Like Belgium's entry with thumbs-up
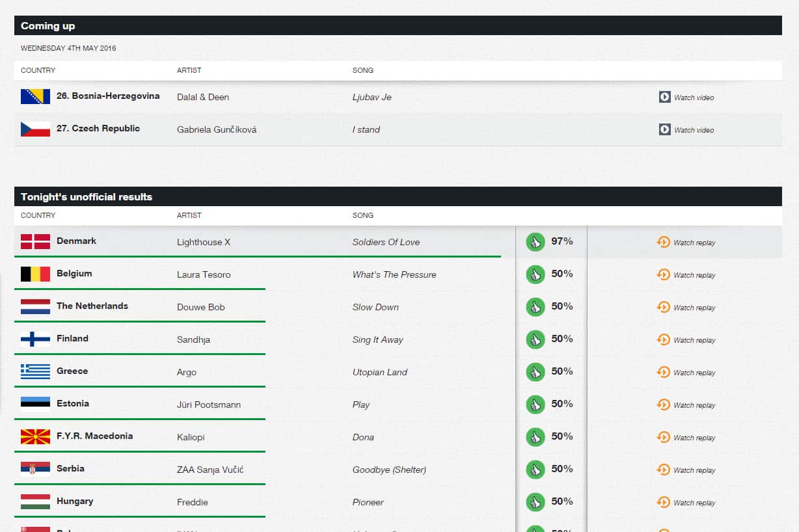Screen dimensions: 799x532 535,274
